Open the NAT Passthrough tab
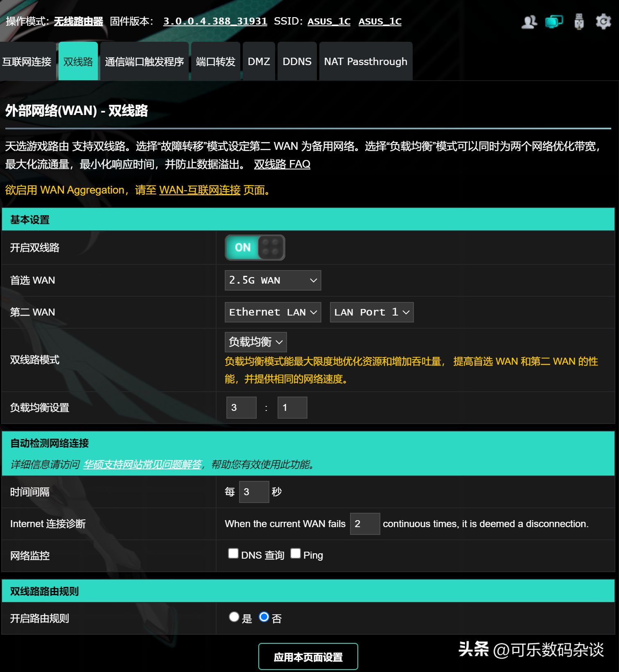This screenshot has width=619, height=672. point(366,61)
